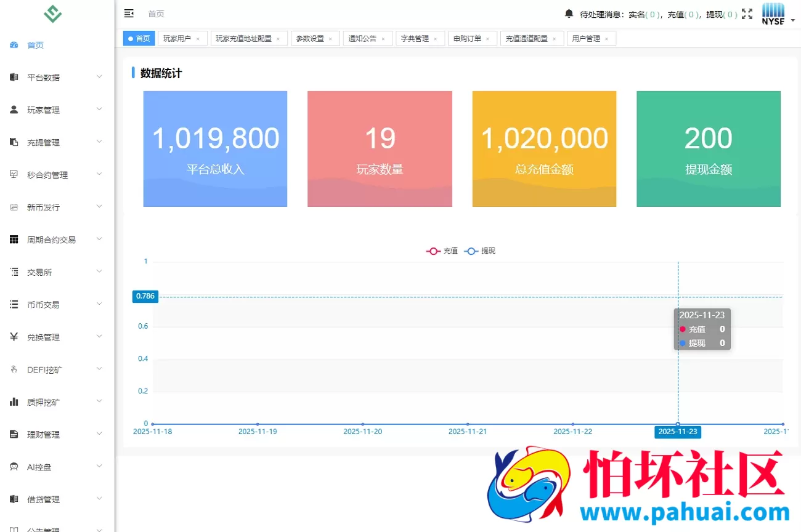This screenshot has width=801, height=532.
Task: Open the 兑换管理 sidebar menu
Action: 57,337
